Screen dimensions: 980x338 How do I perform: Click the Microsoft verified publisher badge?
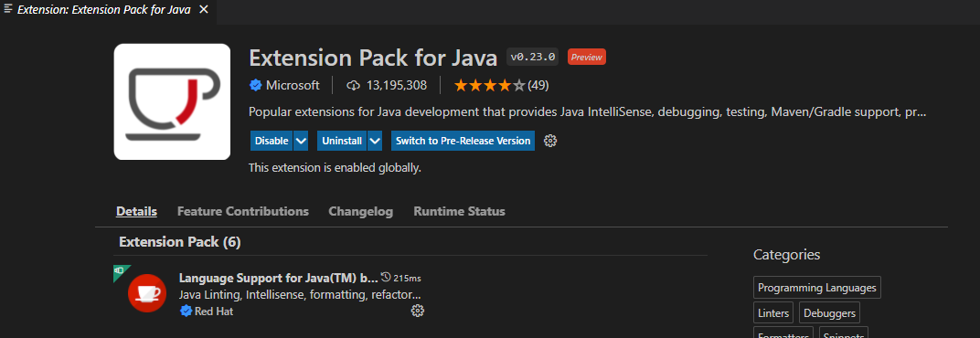256,85
